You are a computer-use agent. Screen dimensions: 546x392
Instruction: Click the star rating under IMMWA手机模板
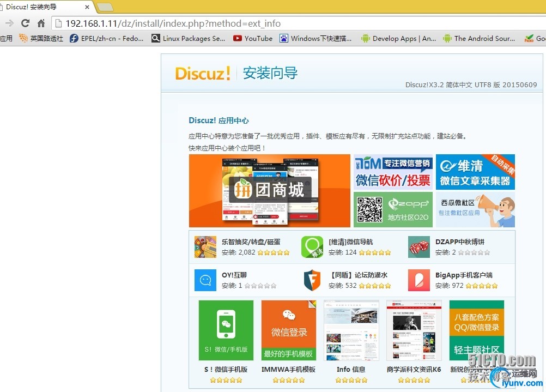[x=289, y=380]
